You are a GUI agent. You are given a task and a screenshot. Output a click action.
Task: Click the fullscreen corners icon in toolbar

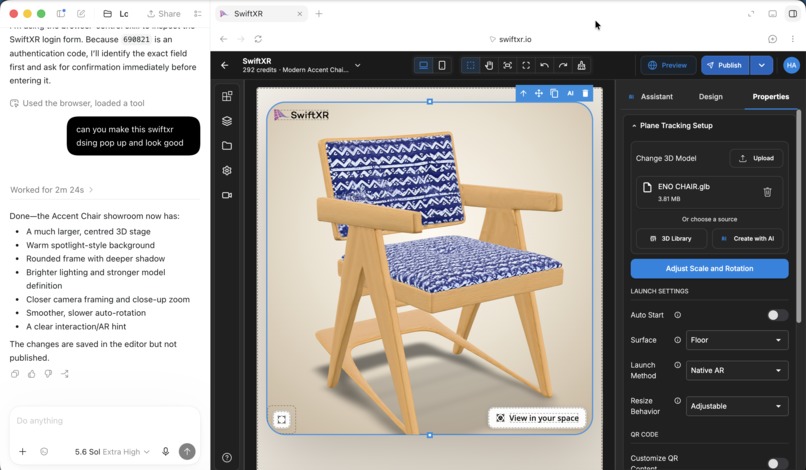pyautogui.click(x=526, y=65)
